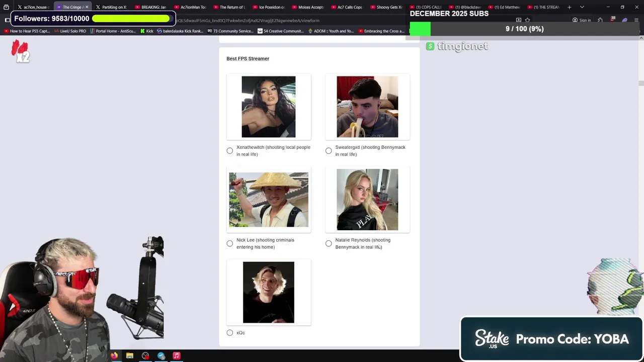Click Natalie Reynolds photo thumbnail
Image resolution: width=644 pixels, height=362 pixels.
367,200
